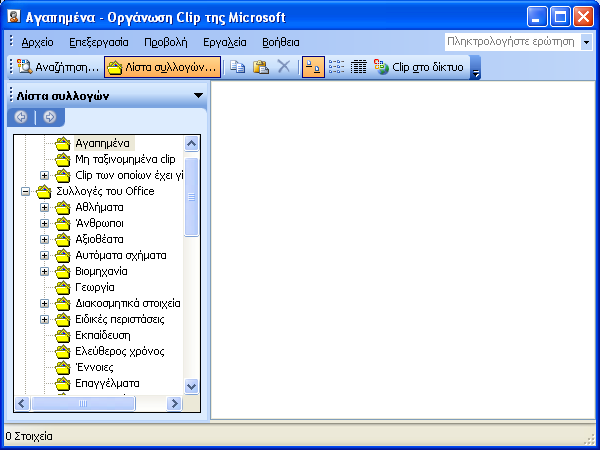Click tree horizontal scrollbar left arrow
The width and height of the screenshot is (600, 450).
click(22, 403)
